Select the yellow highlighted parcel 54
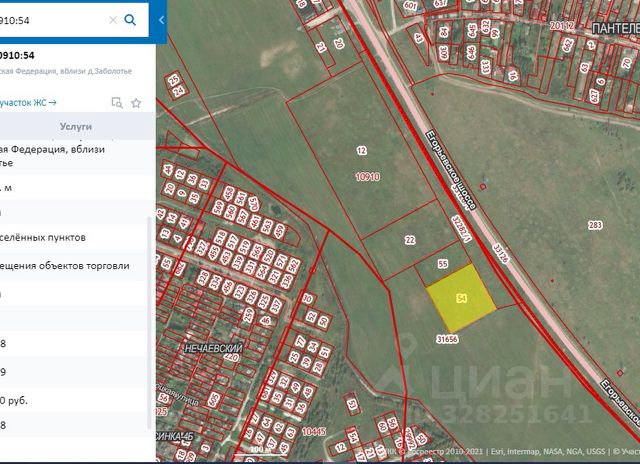The image size is (640, 464). click(461, 299)
